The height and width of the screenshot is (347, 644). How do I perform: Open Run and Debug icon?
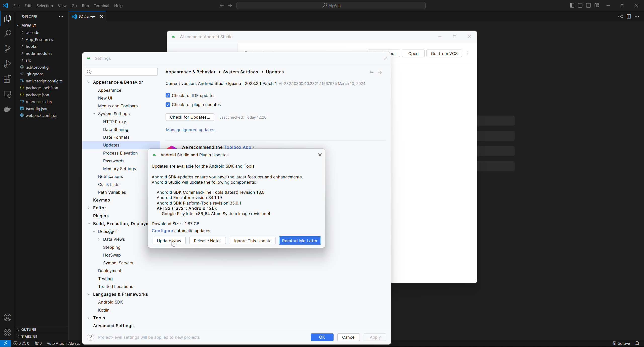coord(8,64)
